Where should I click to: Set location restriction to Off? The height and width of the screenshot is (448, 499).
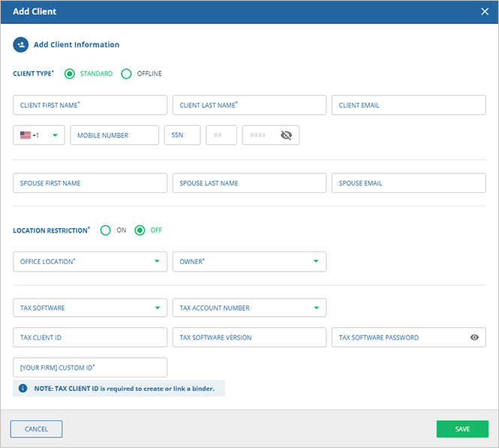click(140, 230)
